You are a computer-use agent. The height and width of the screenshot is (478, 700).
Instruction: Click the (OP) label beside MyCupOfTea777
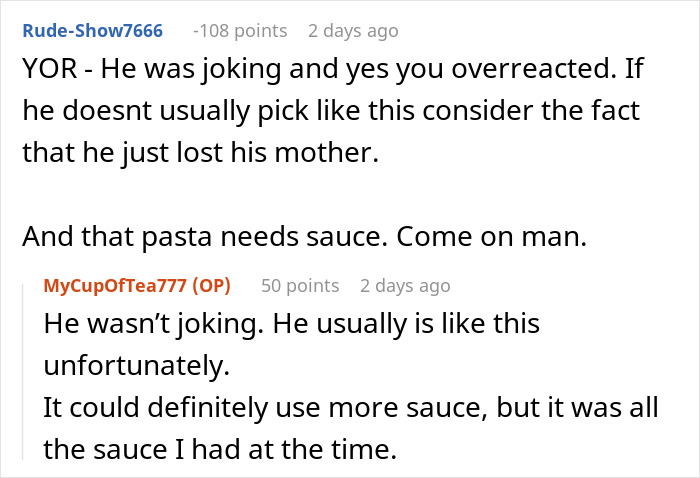click(x=210, y=285)
